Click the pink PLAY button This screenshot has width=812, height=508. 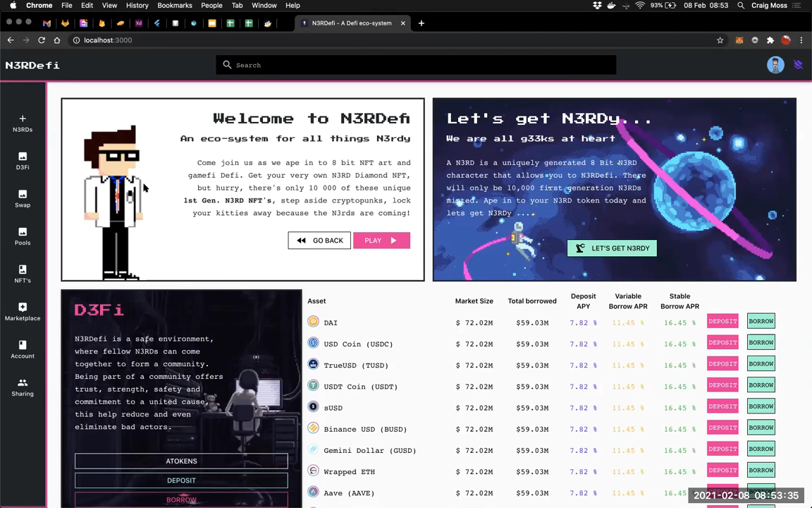(x=381, y=240)
